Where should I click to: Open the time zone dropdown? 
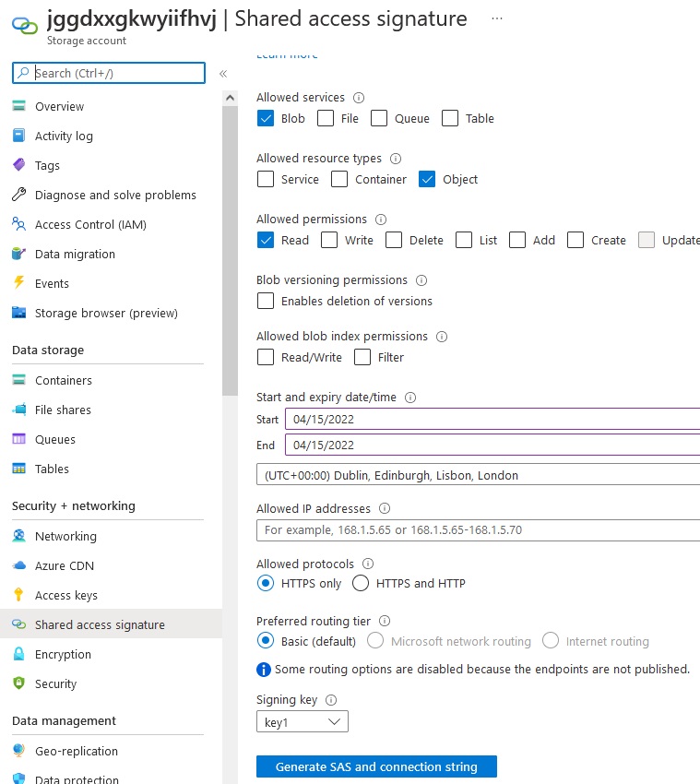(x=478, y=476)
